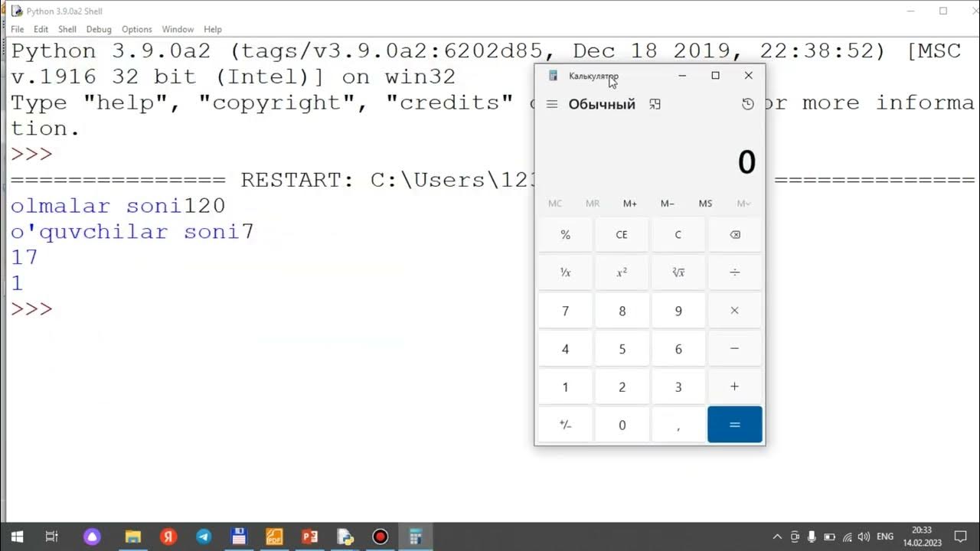Screen dimensions: 980x551
Task: Open the Window menu in Python Shell
Action: (x=178, y=29)
